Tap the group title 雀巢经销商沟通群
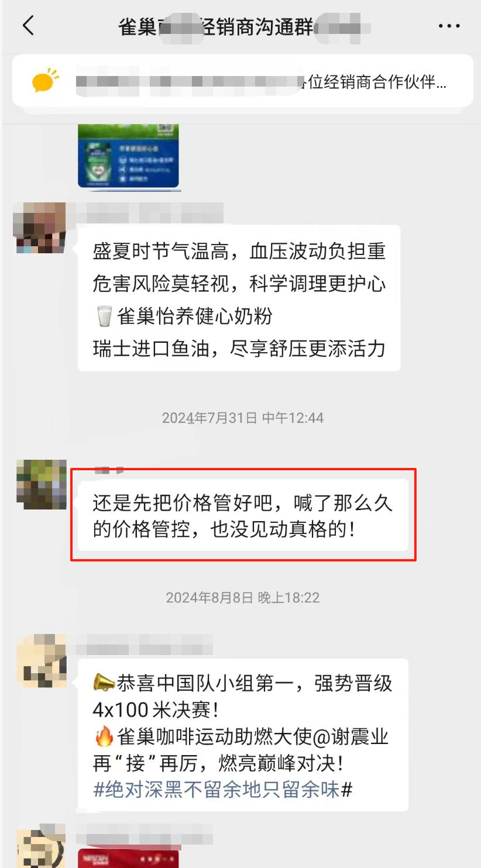This screenshot has height=868, width=481. (x=245, y=26)
